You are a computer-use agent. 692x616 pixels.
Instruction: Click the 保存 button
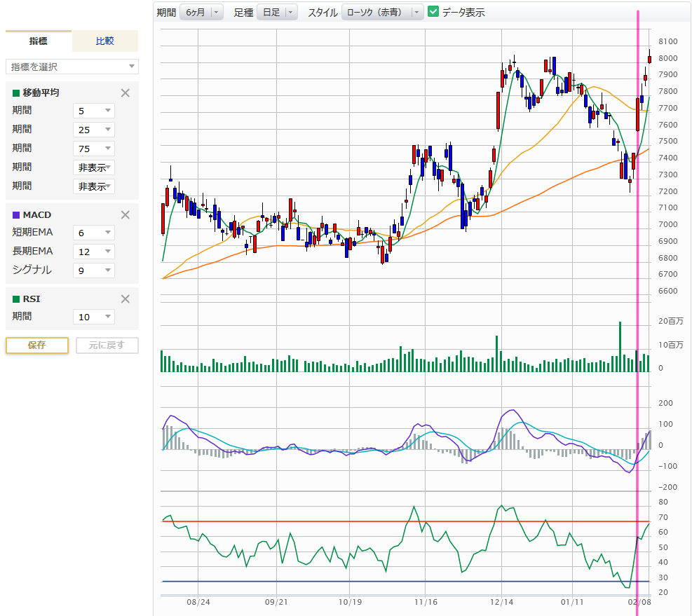[x=37, y=345]
